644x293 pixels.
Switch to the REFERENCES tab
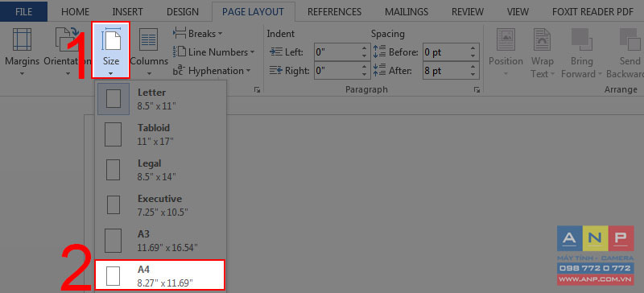pos(334,12)
